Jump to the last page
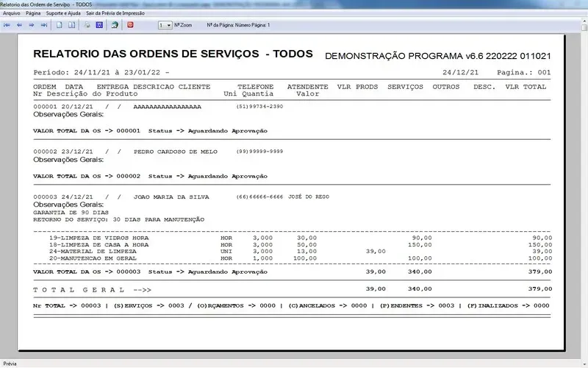The height and width of the screenshot is (368, 588). (x=43, y=25)
